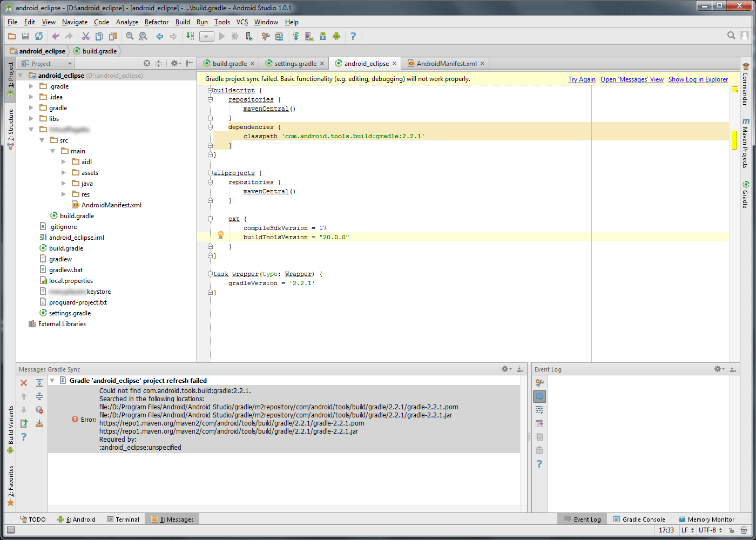Image resolution: width=756 pixels, height=540 pixels.
Task: Click the Try Again link
Action: [x=582, y=79]
